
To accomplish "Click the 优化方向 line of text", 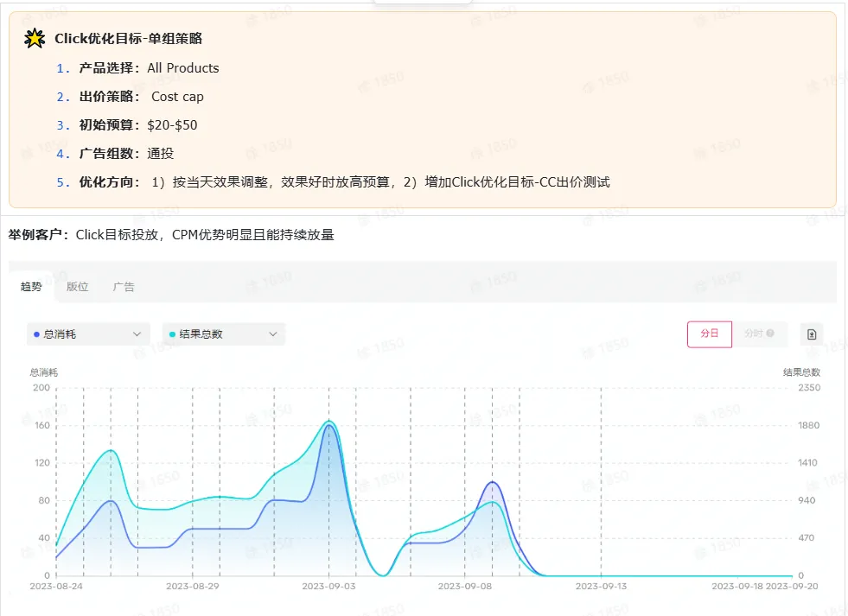I will point(345,182).
